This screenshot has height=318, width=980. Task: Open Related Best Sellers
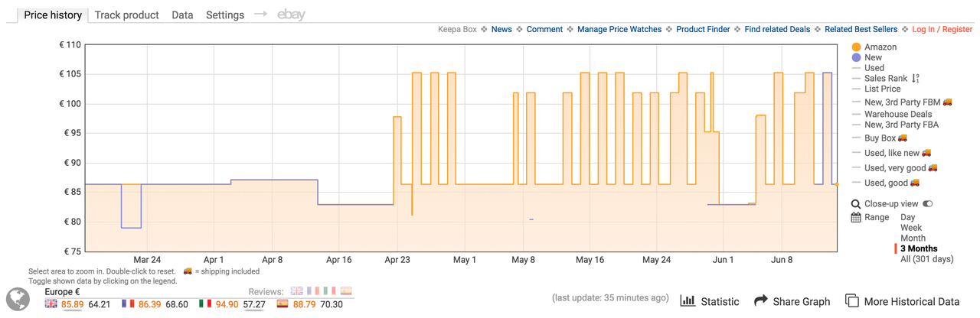(x=861, y=29)
